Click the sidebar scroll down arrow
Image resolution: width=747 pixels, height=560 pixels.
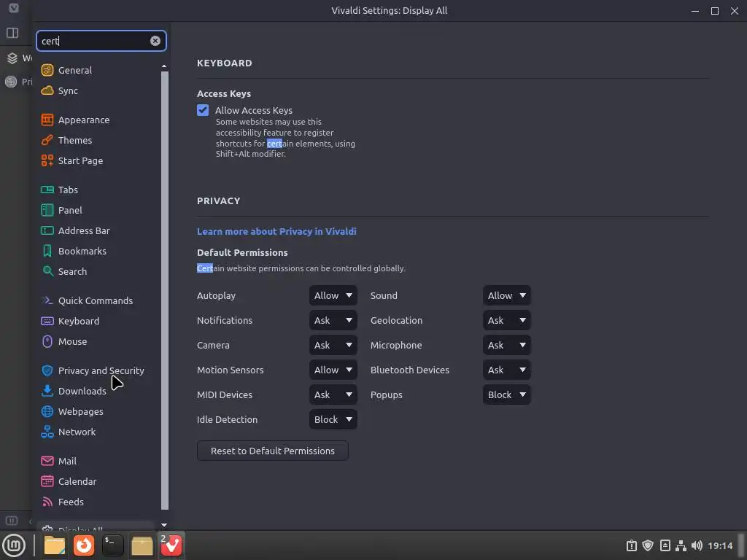pyautogui.click(x=164, y=525)
